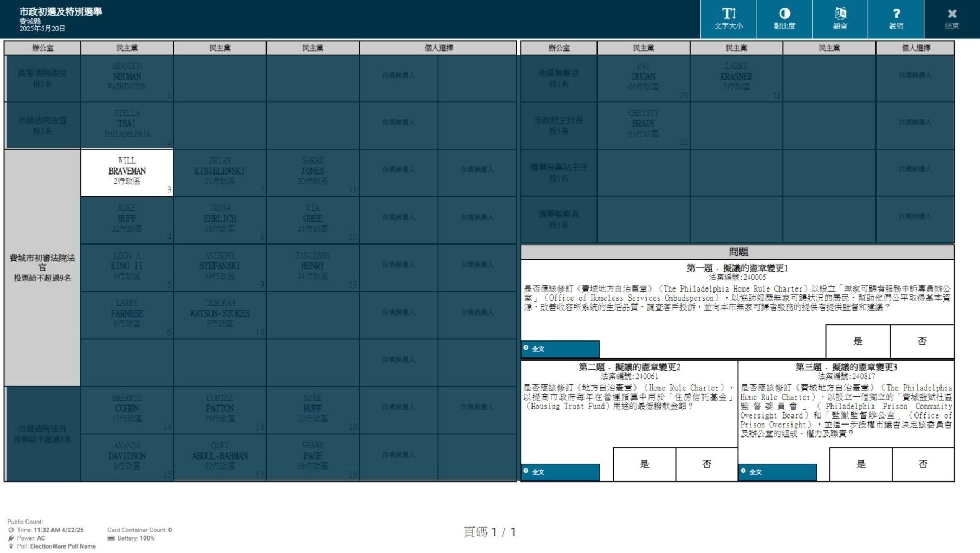The height and width of the screenshot is (553, 980).
Task: Toggle the contrast (對比度) setting
Action: 784,19
